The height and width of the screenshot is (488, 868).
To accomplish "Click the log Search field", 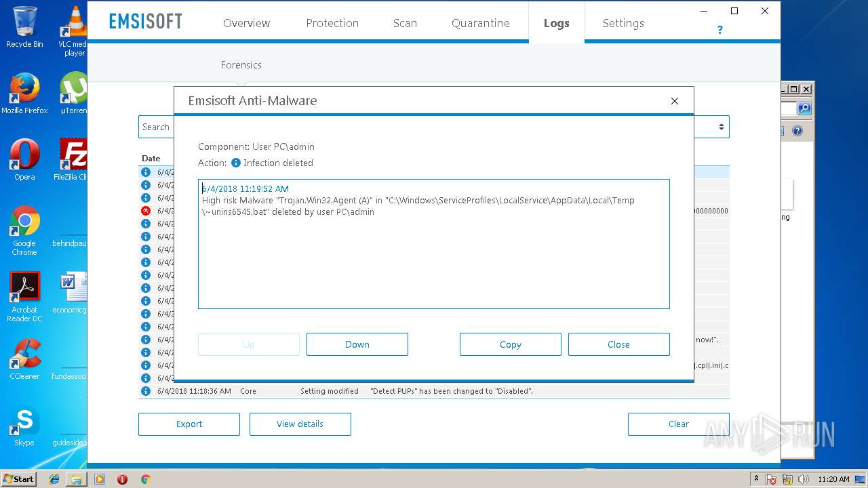I will tap(156, 127).
